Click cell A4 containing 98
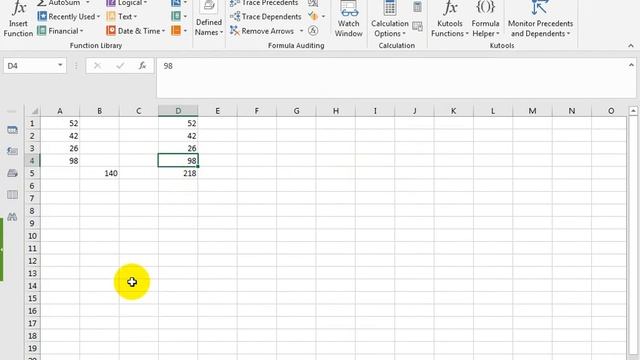The width and height of the screenshot is (640, 360). (x=60, y=161)
